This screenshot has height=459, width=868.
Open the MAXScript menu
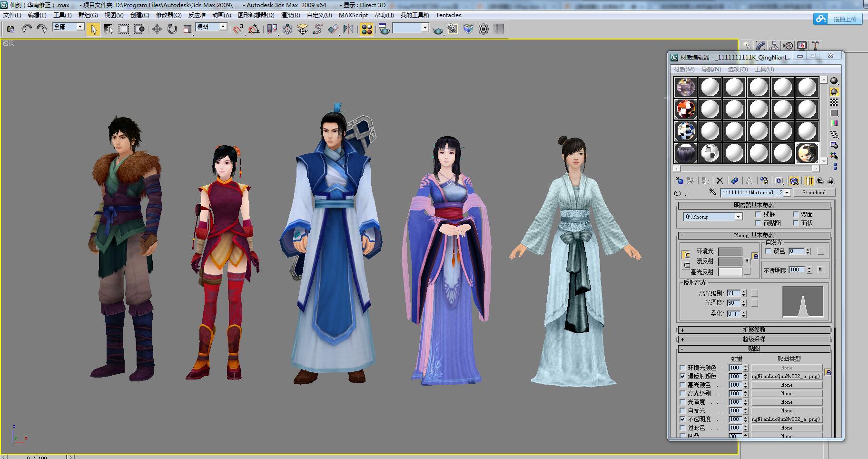click(x=353, y=15)
